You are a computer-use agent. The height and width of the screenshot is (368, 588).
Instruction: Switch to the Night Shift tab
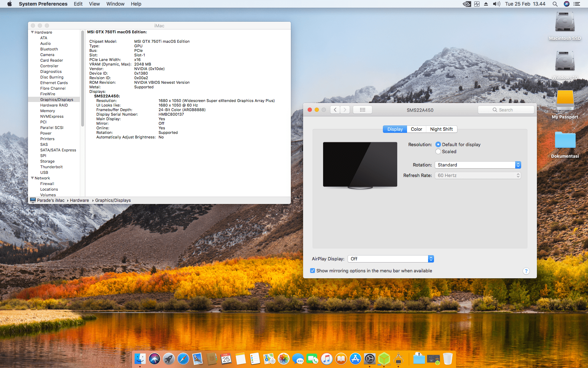pyautogui.click(x=441, y=129)
